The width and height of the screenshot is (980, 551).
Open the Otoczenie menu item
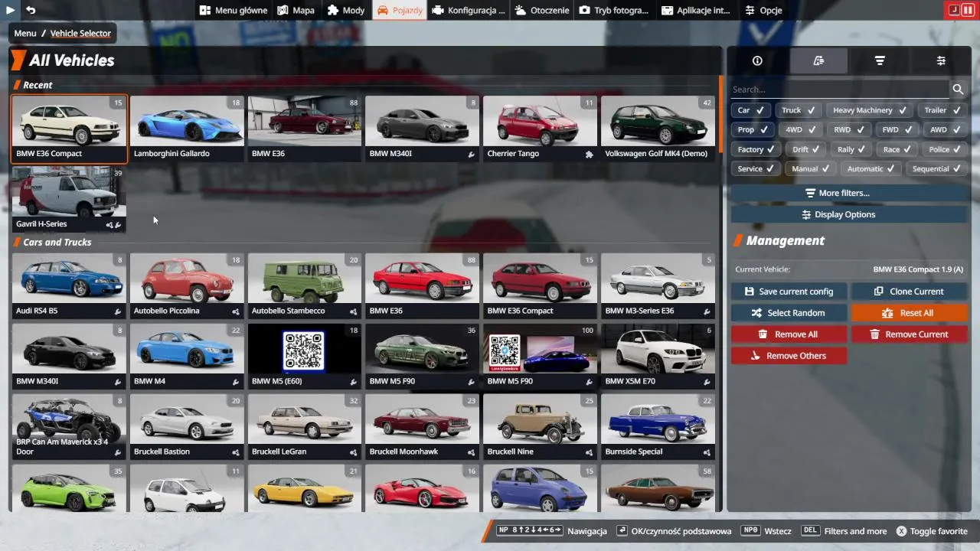coord(542,11)
